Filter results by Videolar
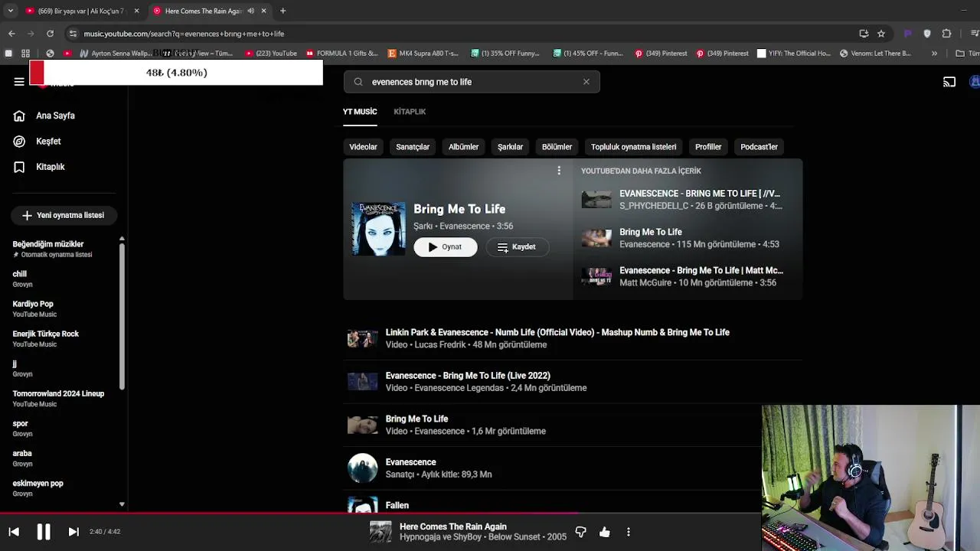 [x=363, y=147]
